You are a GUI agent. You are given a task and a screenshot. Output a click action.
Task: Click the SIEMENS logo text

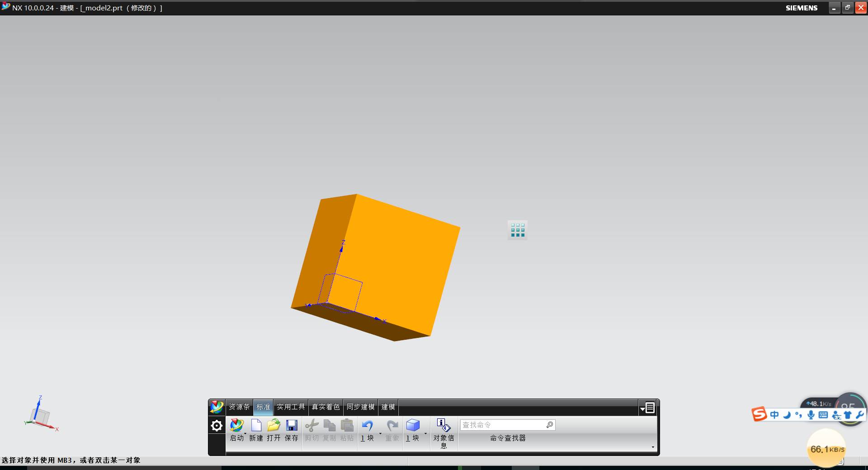tap(802, 8)
